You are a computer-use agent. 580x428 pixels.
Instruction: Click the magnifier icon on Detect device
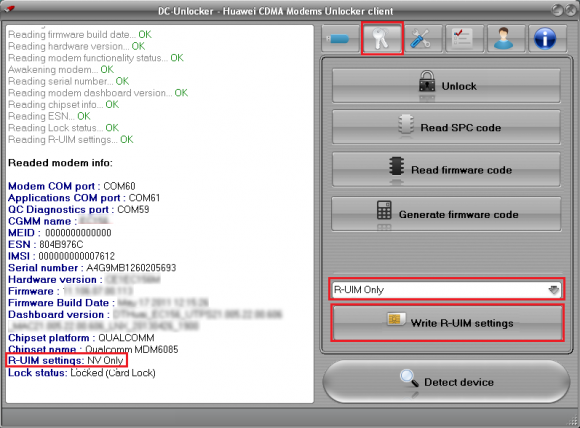click(409, 378)
